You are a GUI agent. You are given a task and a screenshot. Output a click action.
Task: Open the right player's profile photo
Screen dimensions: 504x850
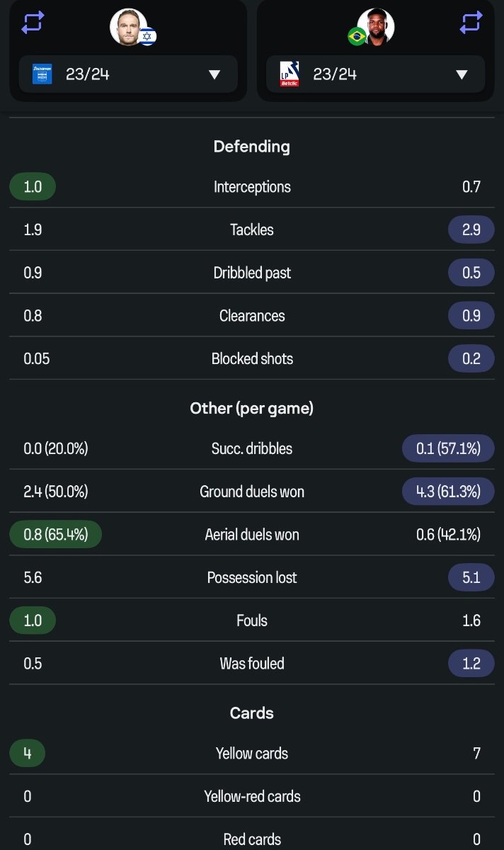pyautogui.click(x=376, y=27)
